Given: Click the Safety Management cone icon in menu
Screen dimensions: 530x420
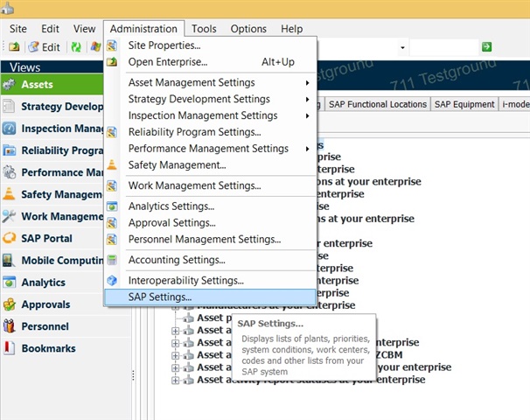Looking at the screenshot, I should click(x=112, y=164).
